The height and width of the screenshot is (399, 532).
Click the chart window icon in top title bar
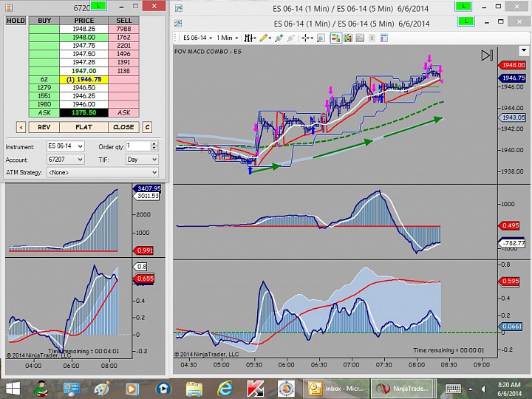click(x=179, y=8)
